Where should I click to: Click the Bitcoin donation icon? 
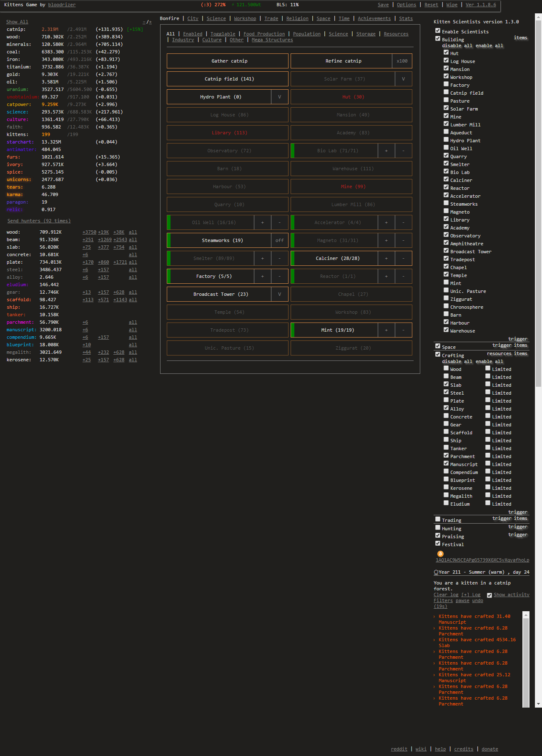(x=440, y=554)
